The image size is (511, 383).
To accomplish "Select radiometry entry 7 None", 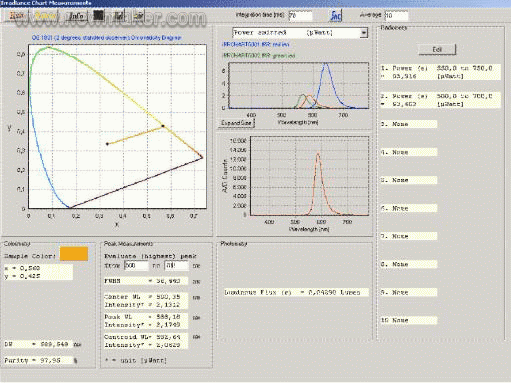I will pyautogui.click(x=408, y=236).
